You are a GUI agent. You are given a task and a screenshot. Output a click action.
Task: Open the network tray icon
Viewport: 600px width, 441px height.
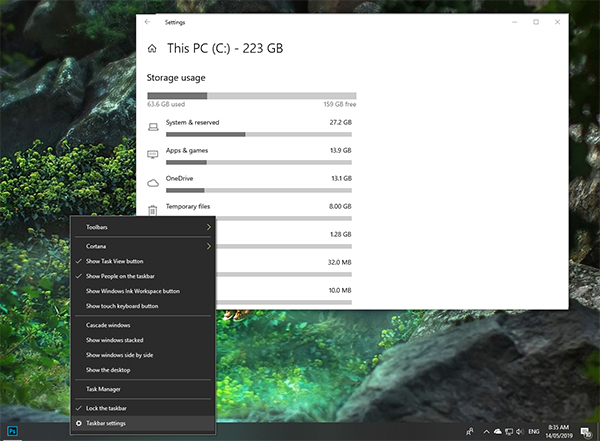click(x=509, y=432)
